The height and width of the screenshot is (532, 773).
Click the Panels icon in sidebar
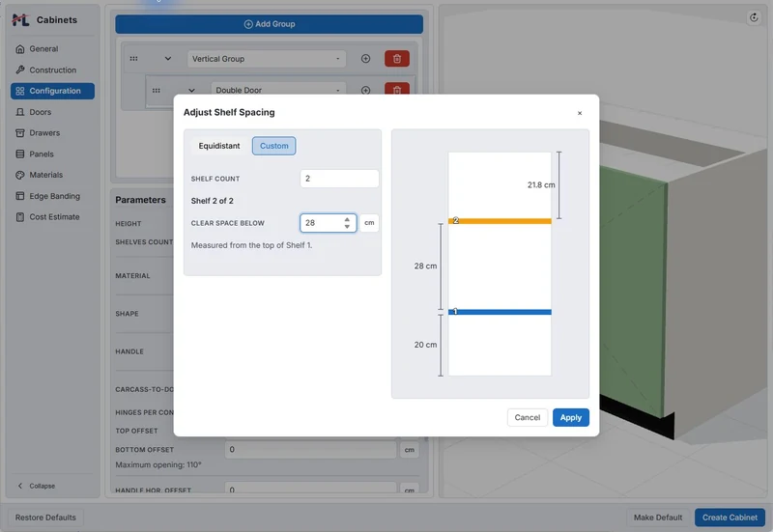19,154
